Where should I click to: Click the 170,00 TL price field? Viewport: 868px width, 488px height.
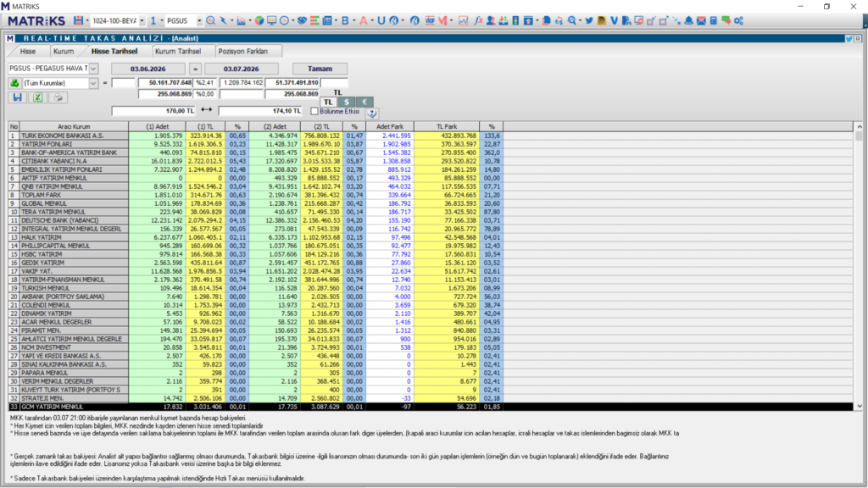pos(154,111)
